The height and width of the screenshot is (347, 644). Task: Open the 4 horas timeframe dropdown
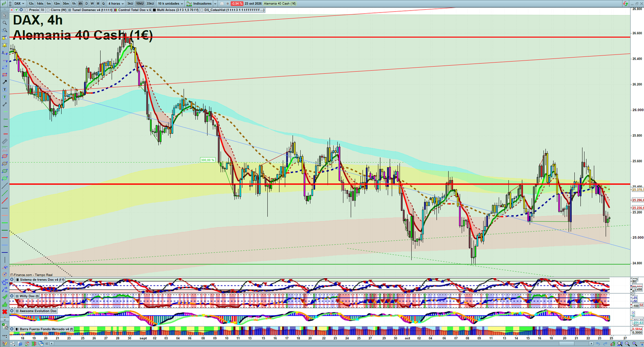pyautogui.click(x=116, y=3)
